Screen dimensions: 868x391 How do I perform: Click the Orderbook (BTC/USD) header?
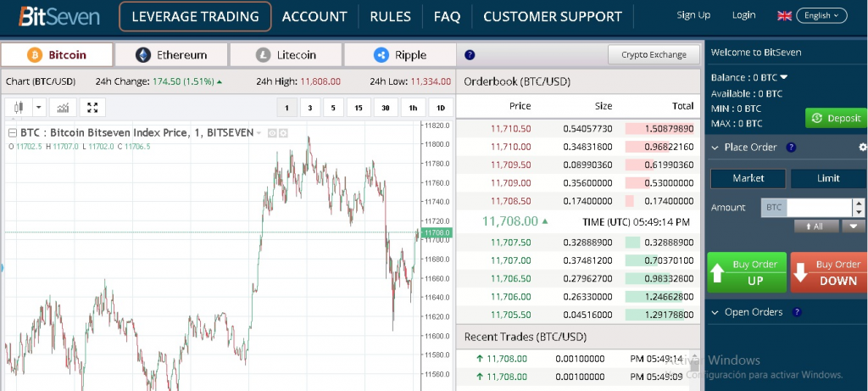[517, 82]
